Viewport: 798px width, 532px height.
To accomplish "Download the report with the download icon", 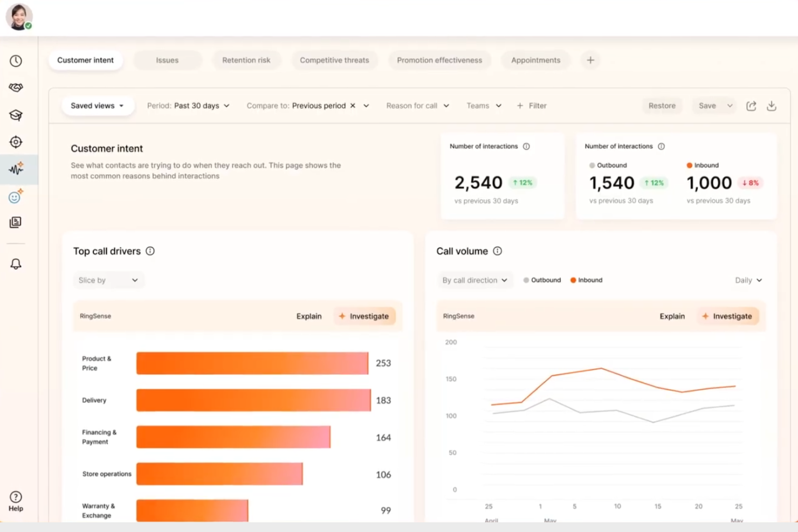I will click(x=772, y=106).
